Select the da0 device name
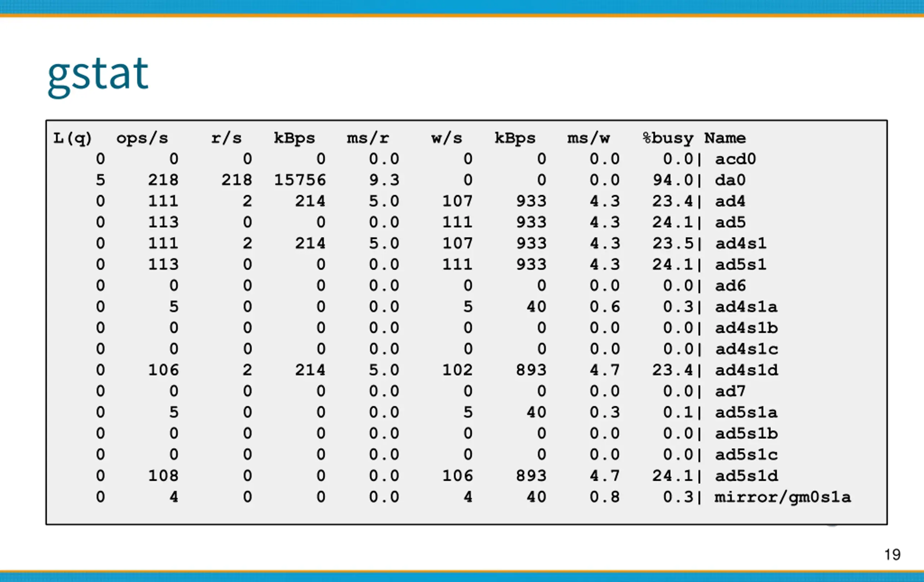 pyautogui.click(x=730, y=180)
